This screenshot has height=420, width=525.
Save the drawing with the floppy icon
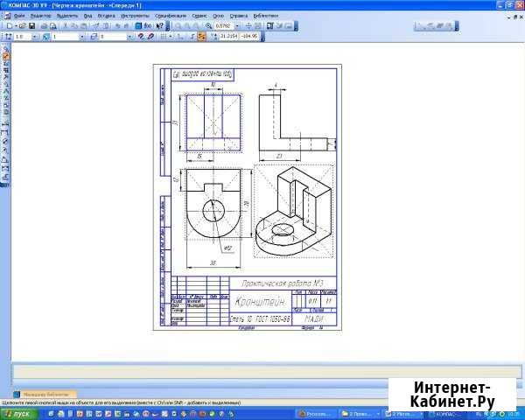(31, 26)
